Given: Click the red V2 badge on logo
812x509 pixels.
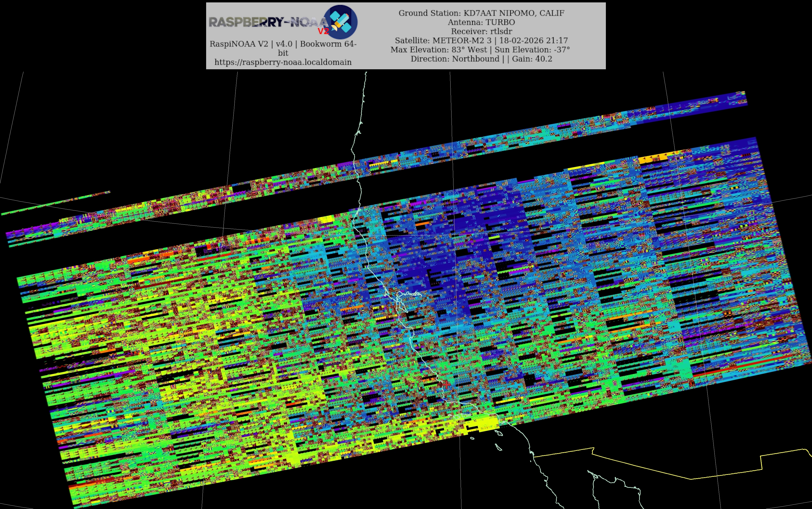Looking at the screenshot, I should tap(323, 31).
